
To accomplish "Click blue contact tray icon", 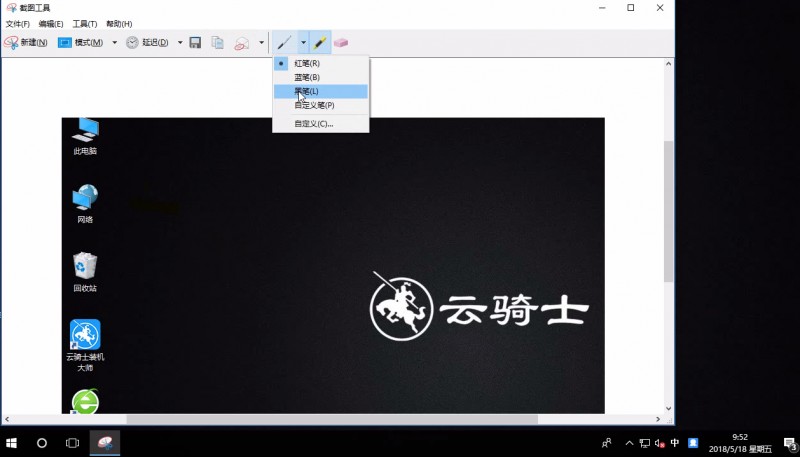I will coord(693,443).
